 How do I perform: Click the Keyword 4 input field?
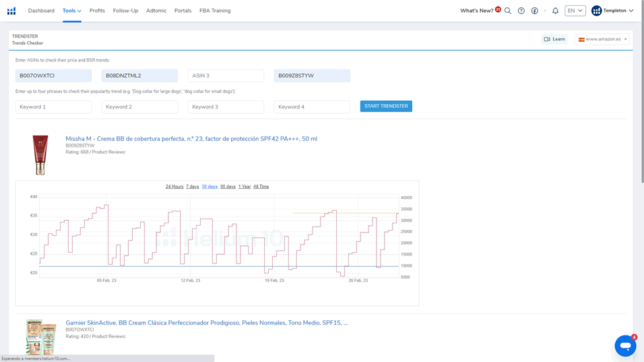point(312,107)
